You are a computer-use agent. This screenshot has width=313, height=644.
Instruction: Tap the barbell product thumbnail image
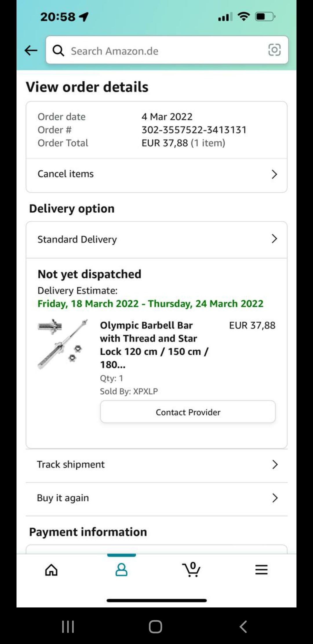[x=63, y=344]
